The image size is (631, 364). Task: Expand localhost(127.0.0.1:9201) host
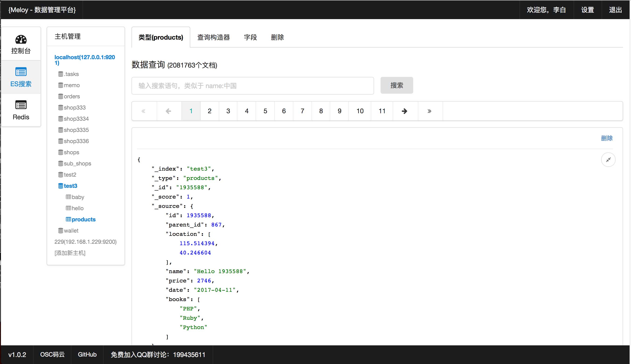[85, 60]
